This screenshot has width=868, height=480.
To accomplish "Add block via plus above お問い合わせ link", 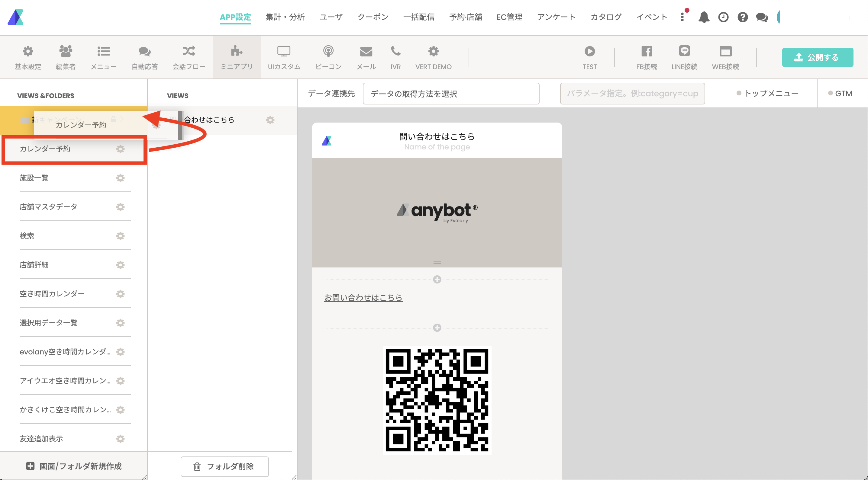I will 437,279.
